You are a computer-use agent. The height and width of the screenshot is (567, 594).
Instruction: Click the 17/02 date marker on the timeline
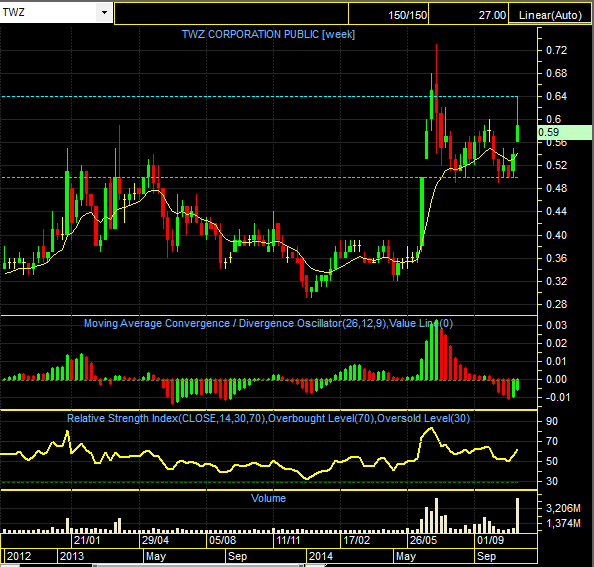point(356,540)
